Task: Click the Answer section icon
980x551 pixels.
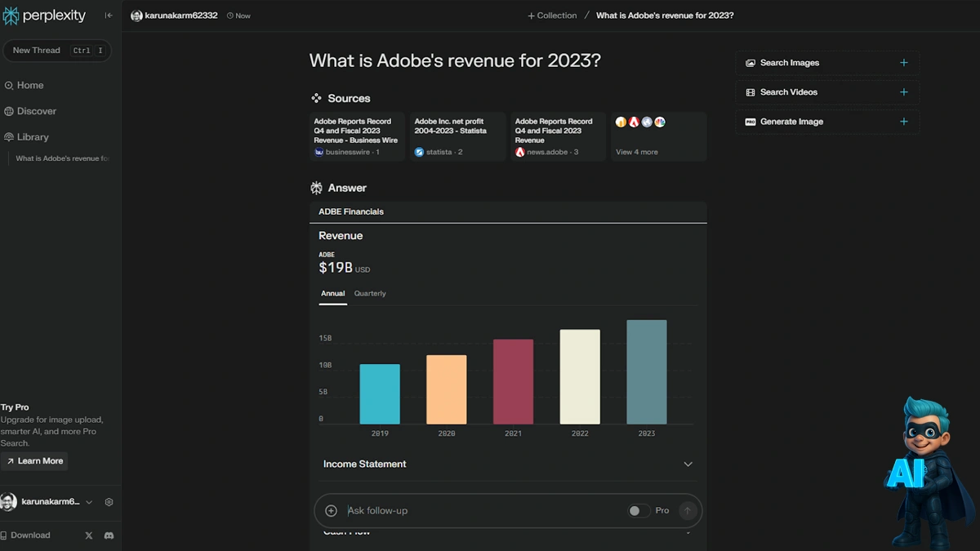Action: coord(316,189)
